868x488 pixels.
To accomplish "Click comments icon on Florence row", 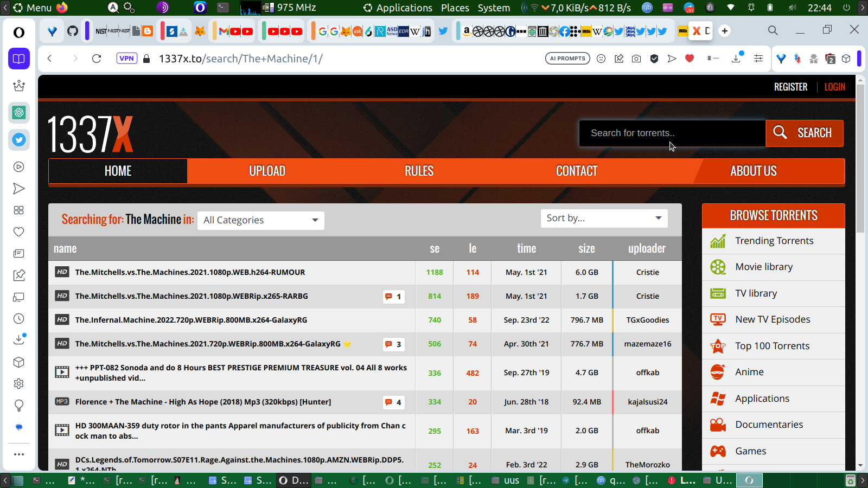I will pyautogui.click(x=393, y=402).
